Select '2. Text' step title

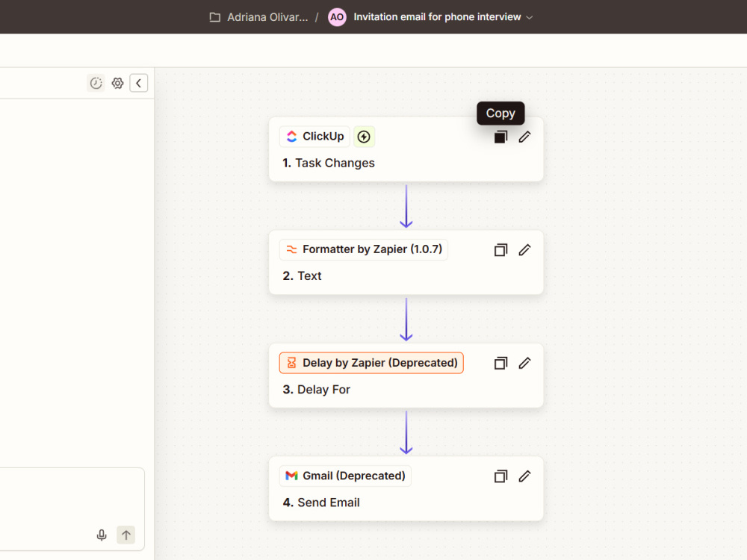(302, 276)
